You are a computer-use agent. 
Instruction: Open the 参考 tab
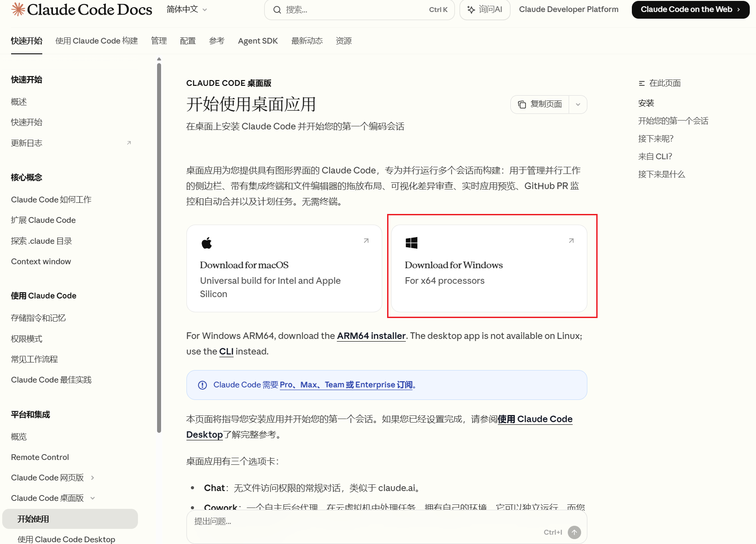[x=217, y=41]
